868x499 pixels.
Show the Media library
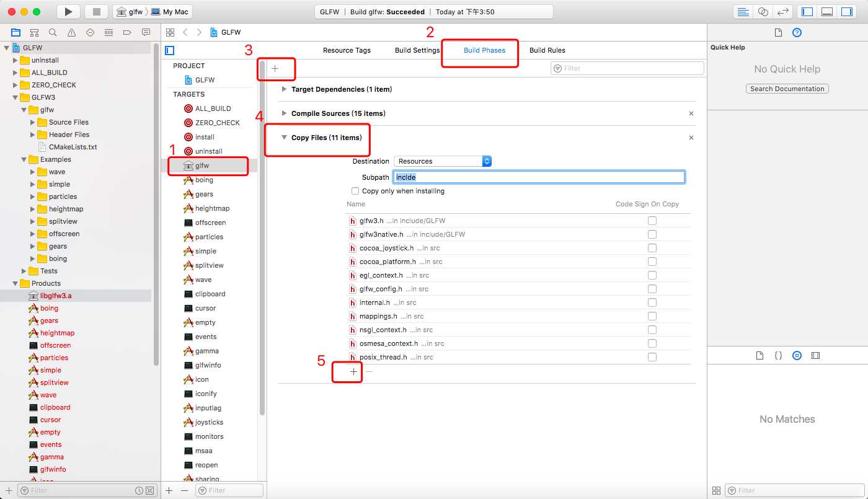pos(816,356)
